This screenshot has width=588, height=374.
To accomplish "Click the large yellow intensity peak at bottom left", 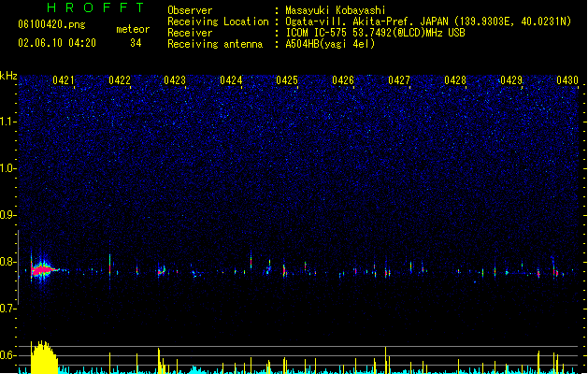I will point(44,357).
